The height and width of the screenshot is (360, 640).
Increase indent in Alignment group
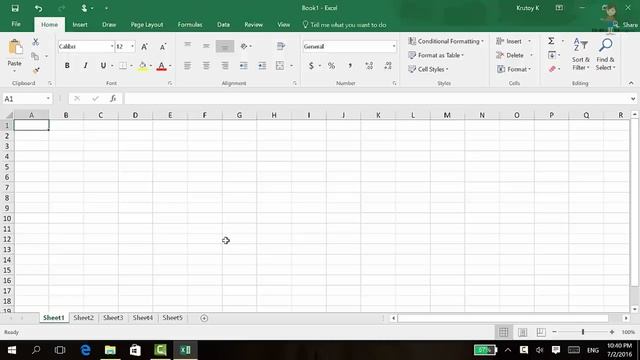point(262,65)
